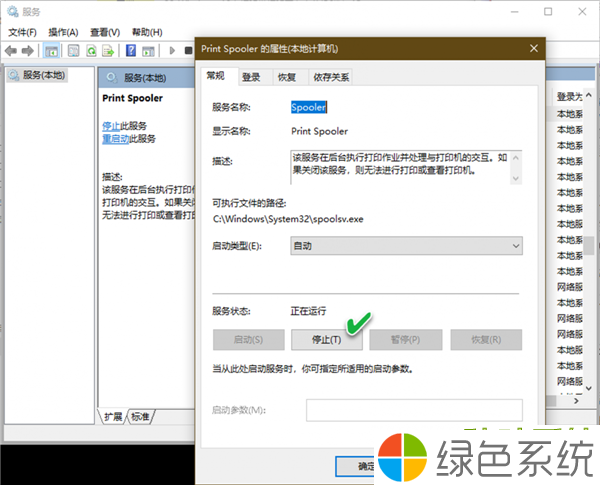Click the Print Spooler heading in middle pane
The width and height of the screenshot is (600, 485).
tap(132, 98)
